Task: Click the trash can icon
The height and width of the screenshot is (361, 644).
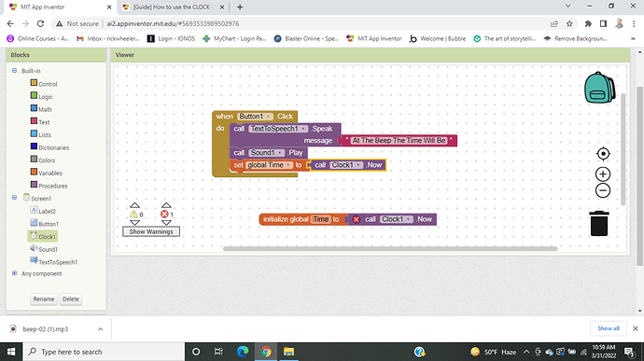Action: tap(599, 224)
